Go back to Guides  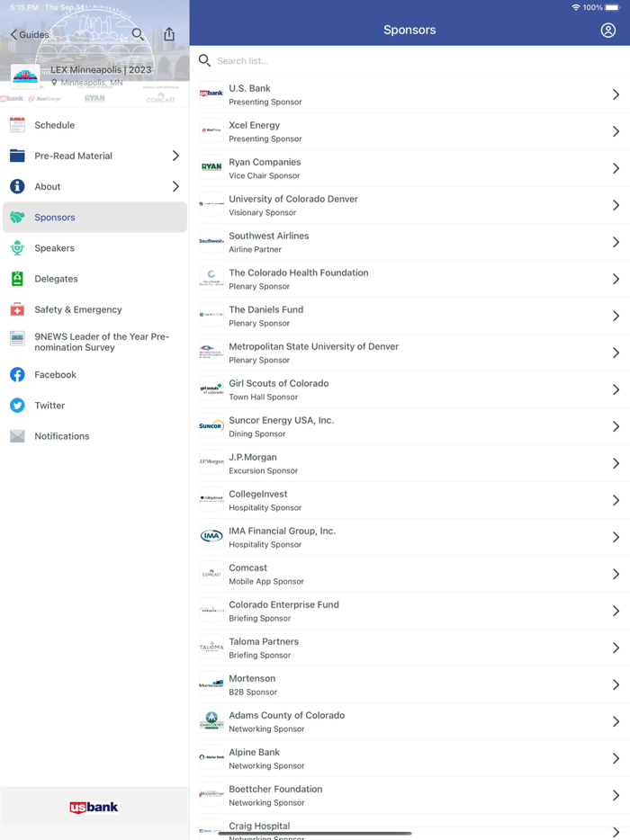point(30,35)
